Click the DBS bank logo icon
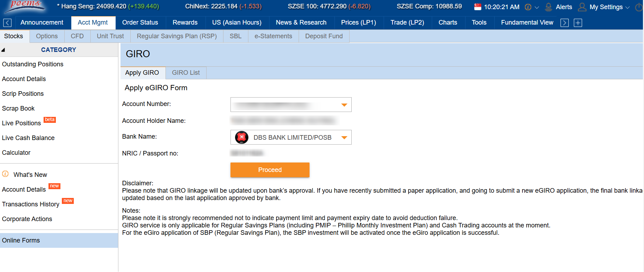Screen dimensions: 644x272 (242, 137)
